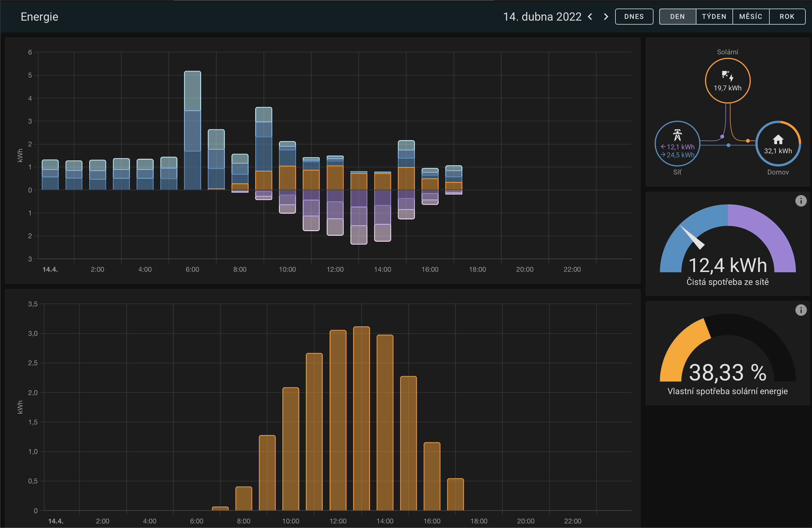Switch period view to TÝDEN

(x=714, y=17)
